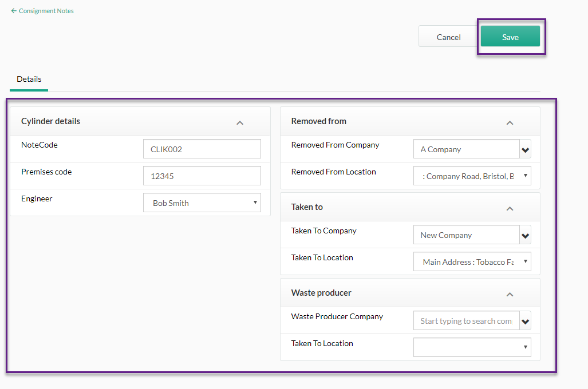588x389 pixels.
Task: Click the Removed From Company dropdown arrow
Action: 525,149
